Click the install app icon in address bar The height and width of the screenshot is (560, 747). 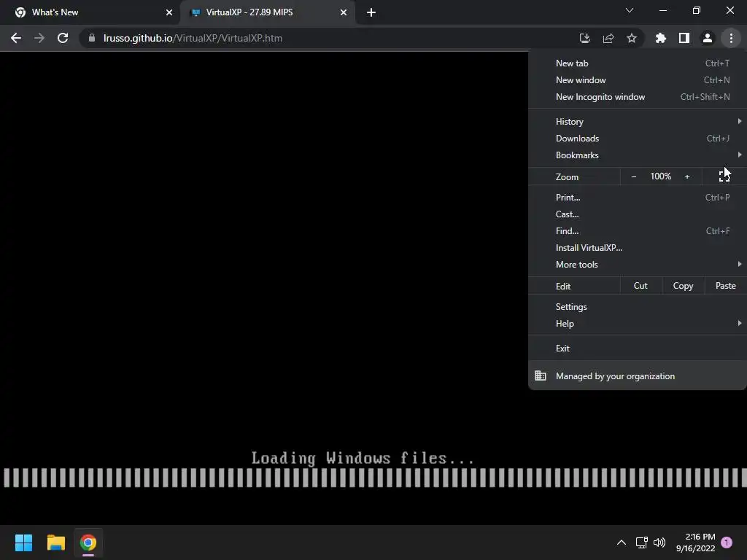pyautogui.click(x=584, y=38)
